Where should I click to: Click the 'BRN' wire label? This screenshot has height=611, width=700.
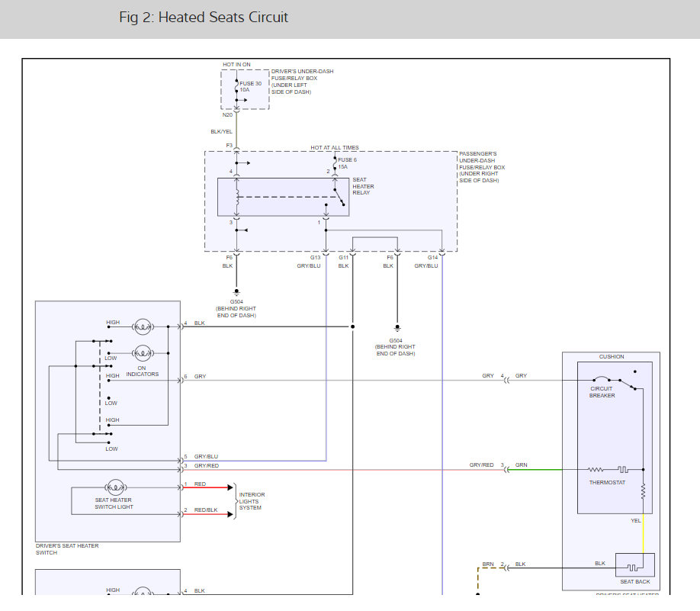488,564
